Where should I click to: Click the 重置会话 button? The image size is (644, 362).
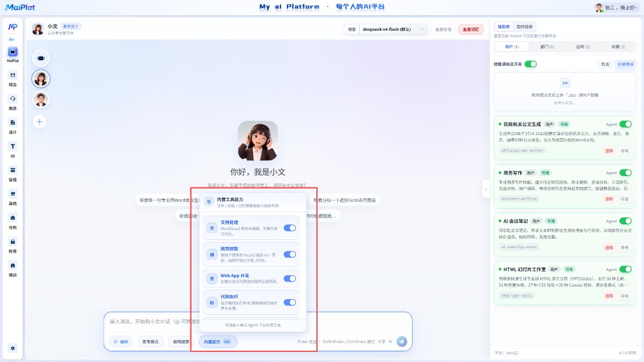(443, 29)
